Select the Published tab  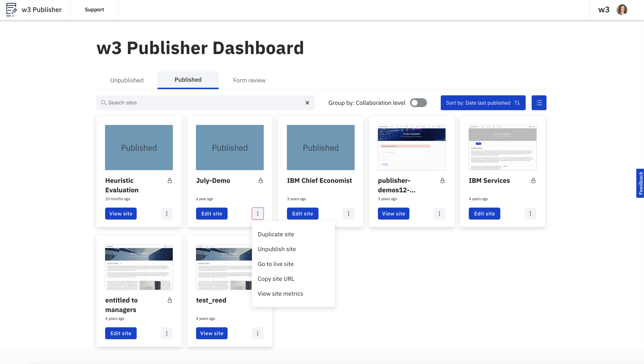click(188, 80)
